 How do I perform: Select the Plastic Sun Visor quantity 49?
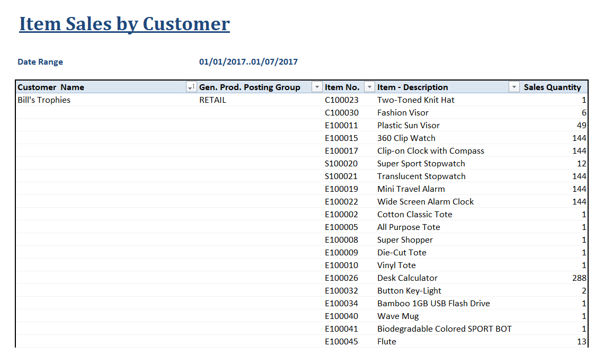pos(582,125)
